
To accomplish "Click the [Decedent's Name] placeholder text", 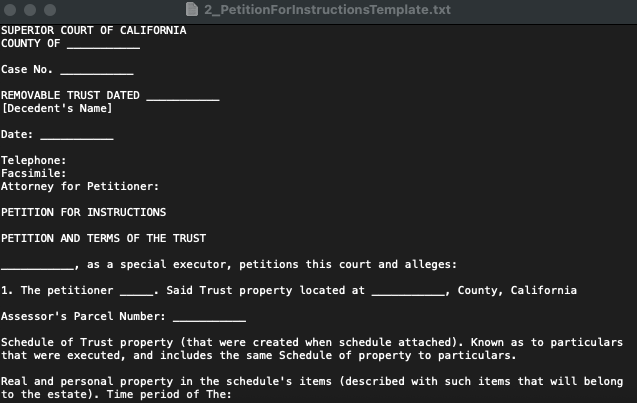I will pos(56,108).
